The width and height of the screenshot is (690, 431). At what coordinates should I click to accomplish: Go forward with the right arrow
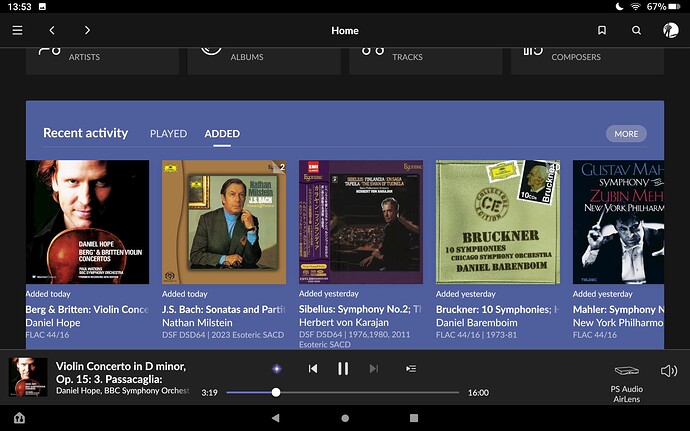[87, 30]
